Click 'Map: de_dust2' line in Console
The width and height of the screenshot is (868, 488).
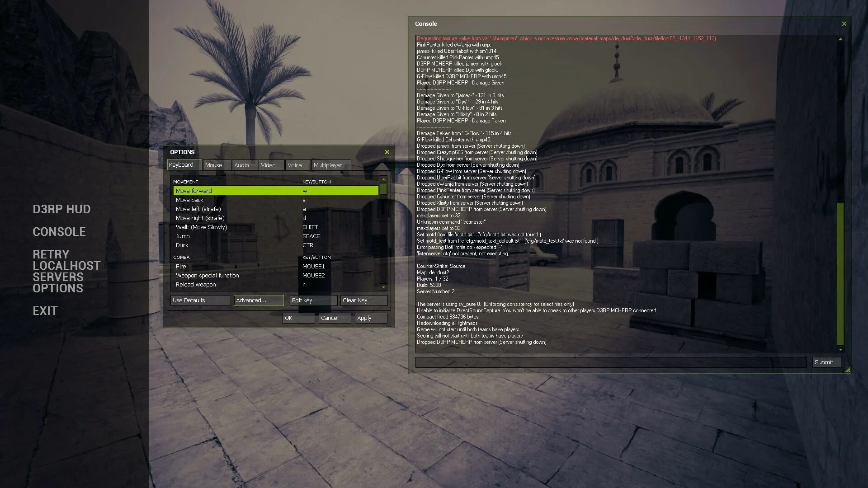(x=433, y=272)
